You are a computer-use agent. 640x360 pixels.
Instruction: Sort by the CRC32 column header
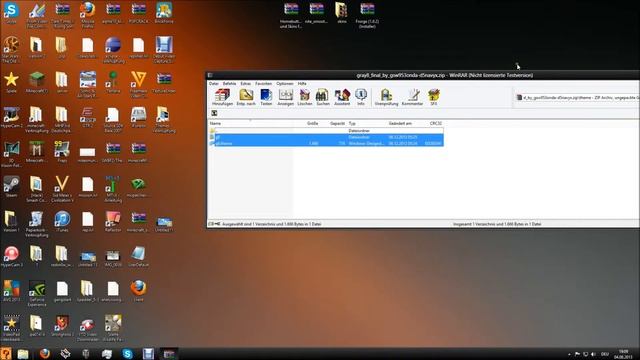click(x=436, y=123)
